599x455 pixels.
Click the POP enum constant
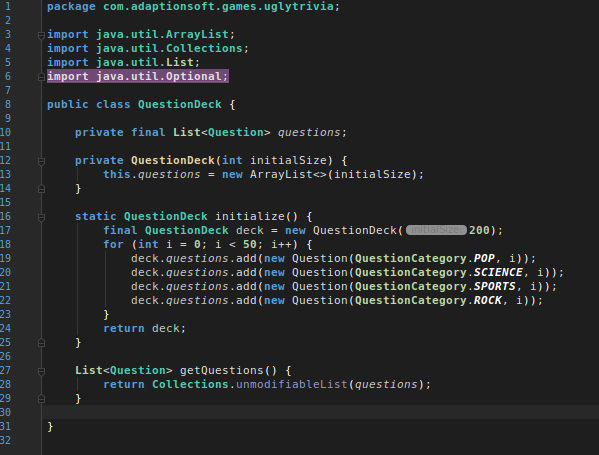[x=484, y=258]
